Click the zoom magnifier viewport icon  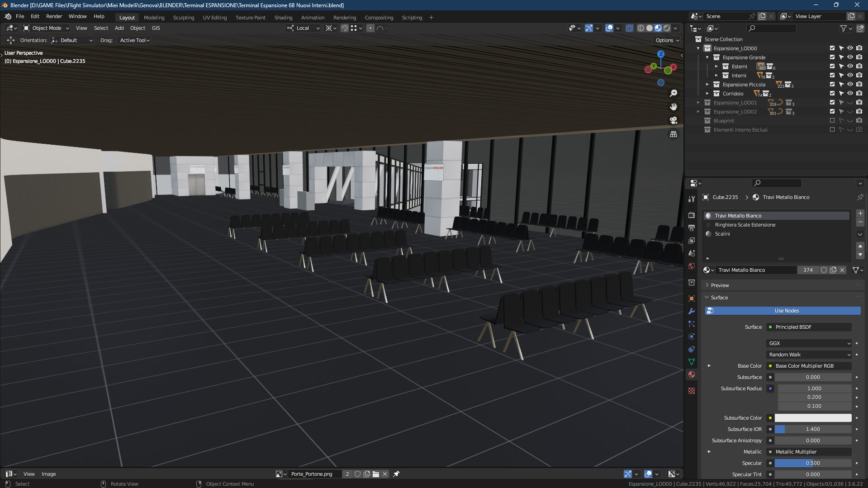(674, 93)
